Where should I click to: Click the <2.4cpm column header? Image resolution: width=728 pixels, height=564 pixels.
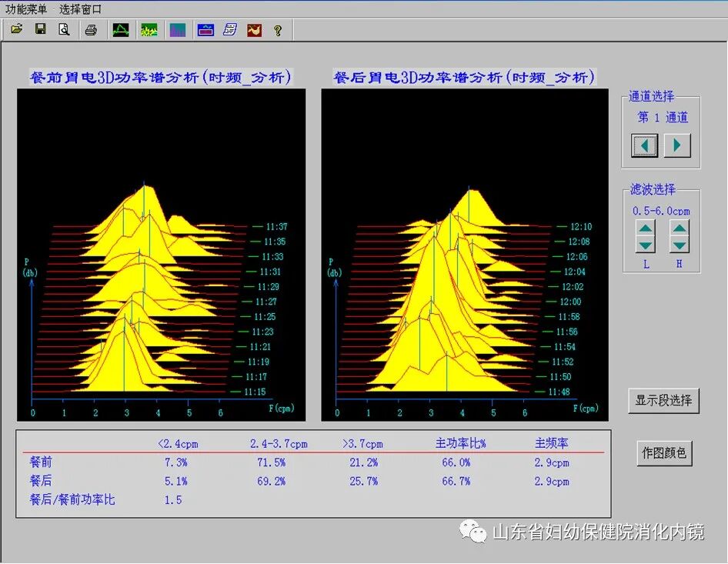click(x=178, y=444)
